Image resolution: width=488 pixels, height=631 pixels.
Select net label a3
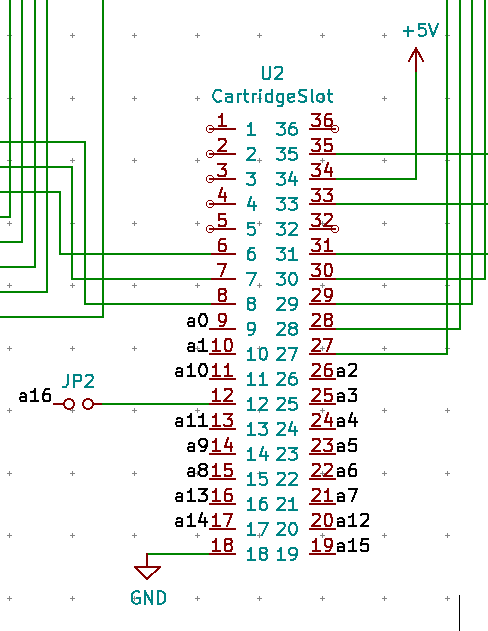pos(347,396)
